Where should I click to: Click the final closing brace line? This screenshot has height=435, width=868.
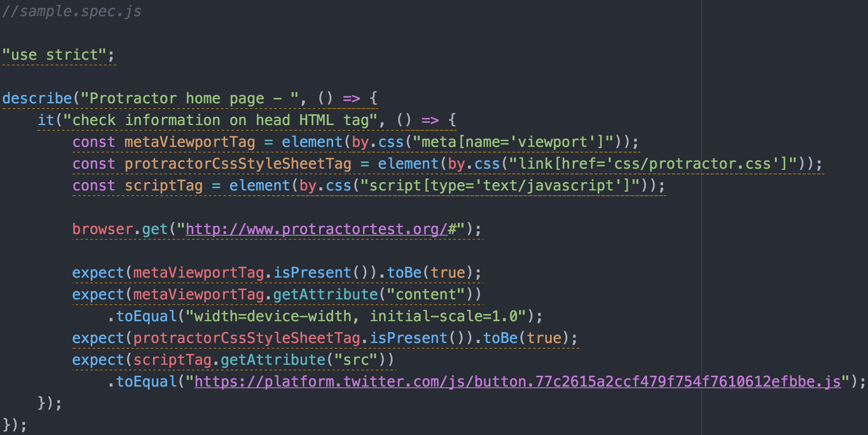click(15, 425)
